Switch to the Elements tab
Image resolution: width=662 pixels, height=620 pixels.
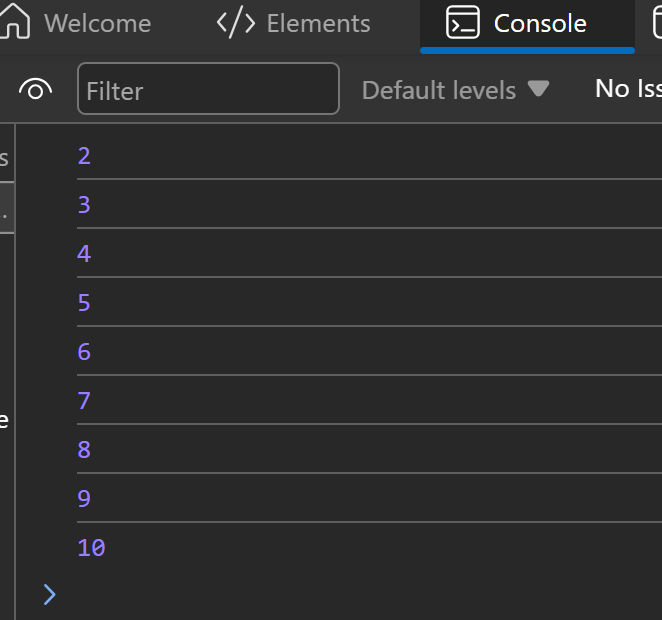[318, 23]
